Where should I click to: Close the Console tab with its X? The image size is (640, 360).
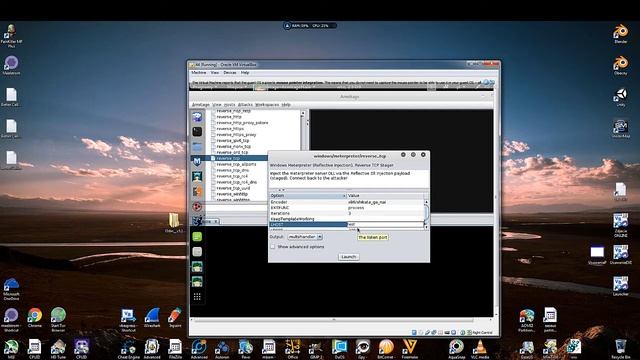point(216,222)
